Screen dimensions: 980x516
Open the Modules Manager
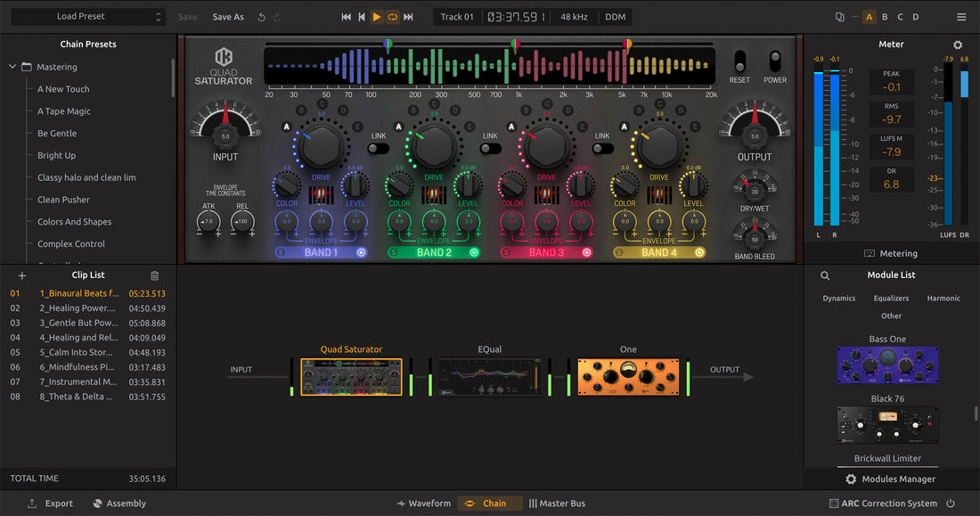pyautogui.click(x=891, y=479)
